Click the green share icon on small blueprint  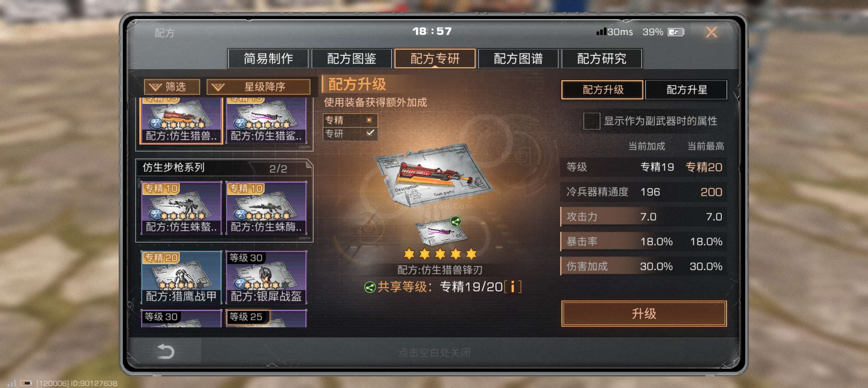pyautogui.click(x=456, y=221)
